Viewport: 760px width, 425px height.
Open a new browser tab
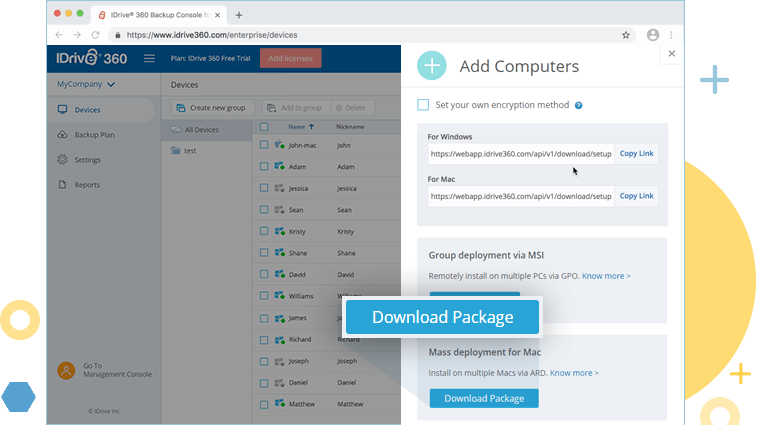(239, 15)
